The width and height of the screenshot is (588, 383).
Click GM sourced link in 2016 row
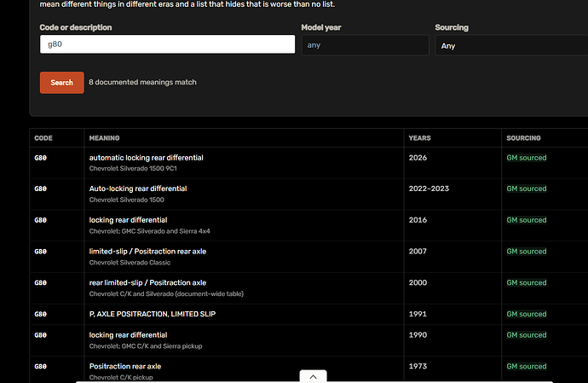(527, 220)
